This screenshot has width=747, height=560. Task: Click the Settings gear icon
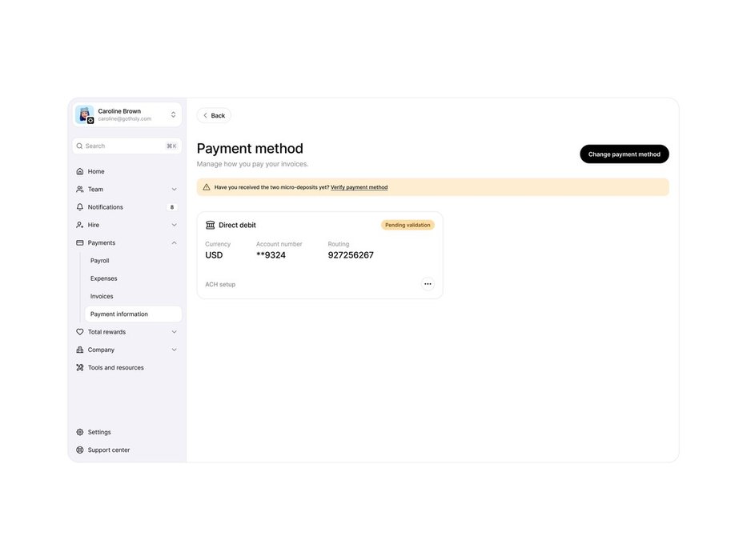point(80,432)
